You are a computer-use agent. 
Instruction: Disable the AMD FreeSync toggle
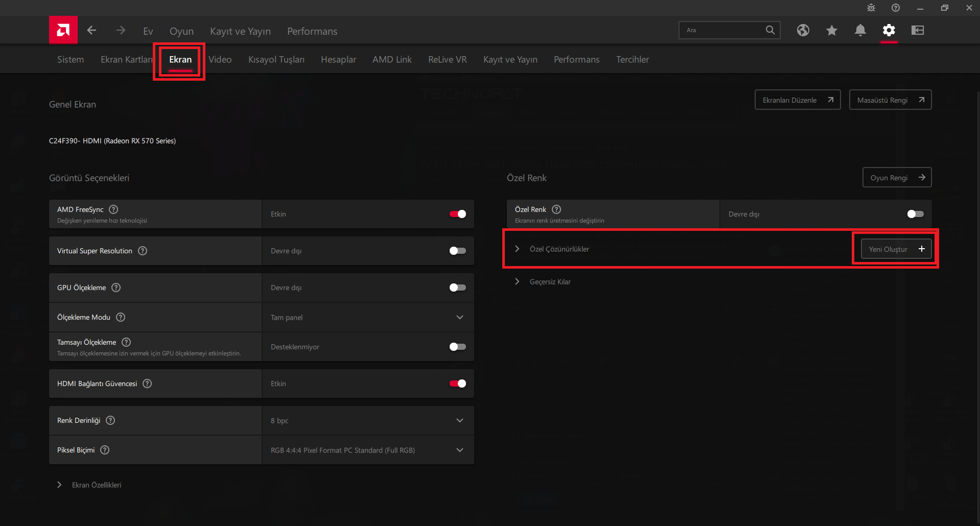(x=458, y=214)
